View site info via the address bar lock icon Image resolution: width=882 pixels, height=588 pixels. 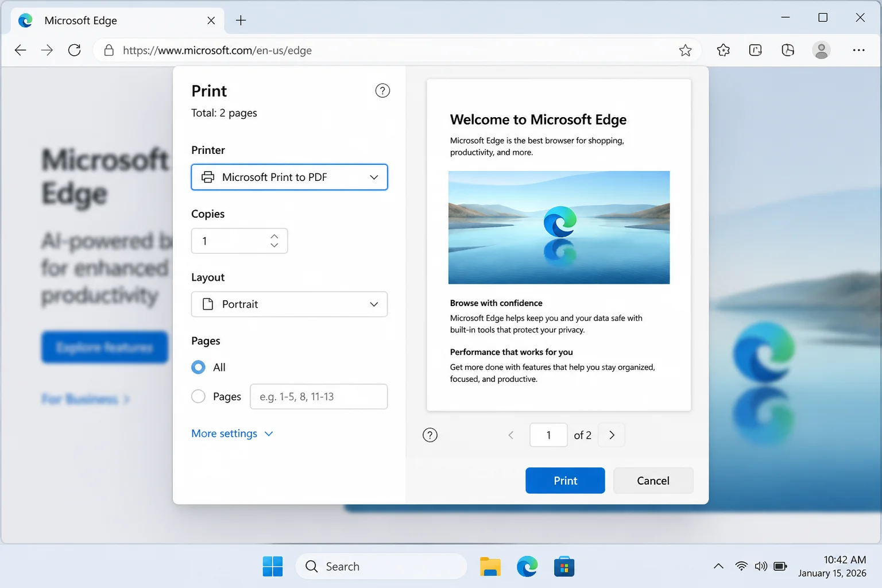click(109, 51)
